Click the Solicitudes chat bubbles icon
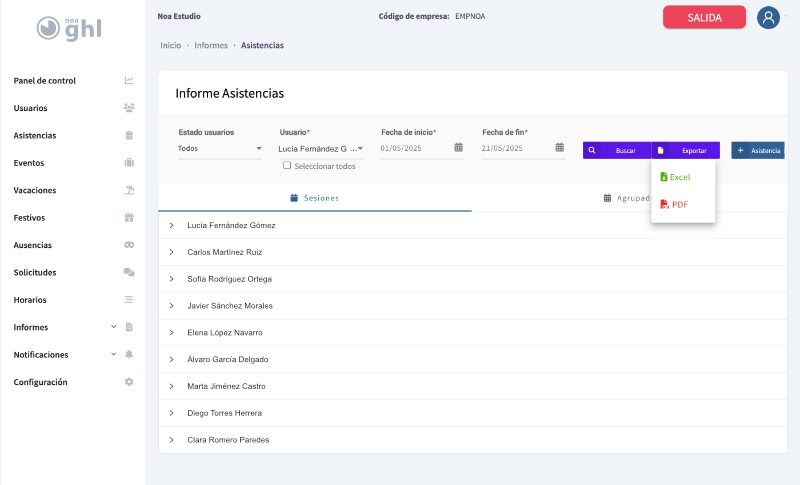The height and width of the screenshot is (485, 800). tap(129, 272)
